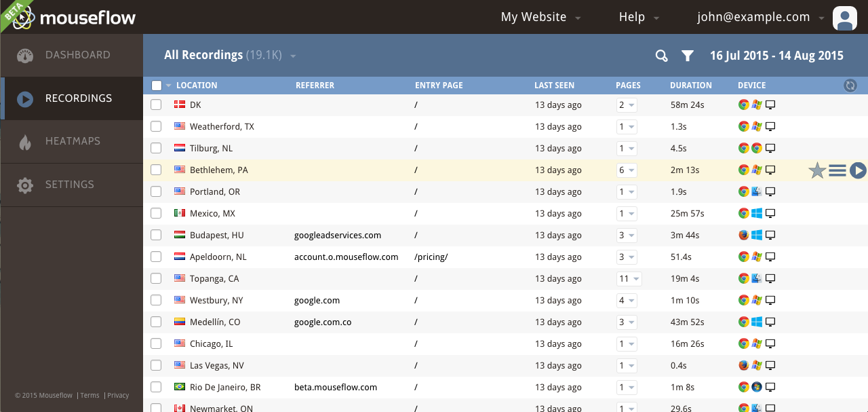Open the filter funnel icon
The width and height of the screenshot is (868, 412).
click(688, 56)
